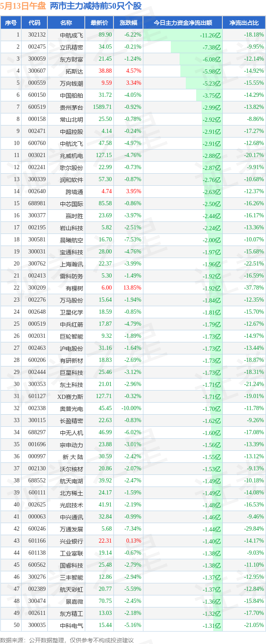266x644 pixels.
Task: Select stock name 晨曦航空
Action: [71, 240]
